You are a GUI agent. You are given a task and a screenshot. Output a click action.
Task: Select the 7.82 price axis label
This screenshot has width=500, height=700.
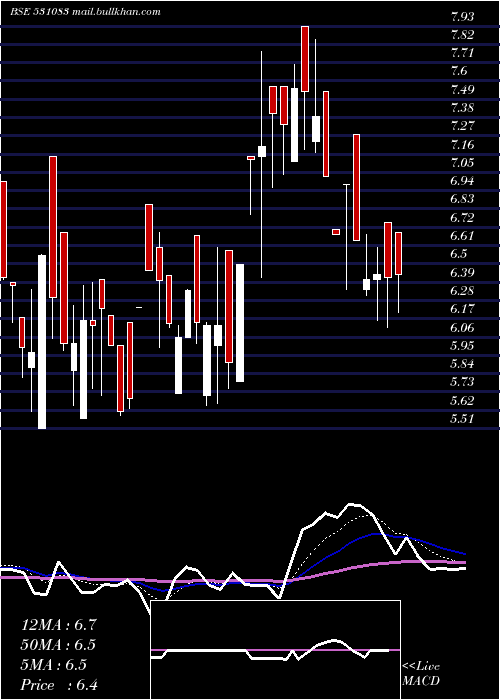[x=462, y=35]
